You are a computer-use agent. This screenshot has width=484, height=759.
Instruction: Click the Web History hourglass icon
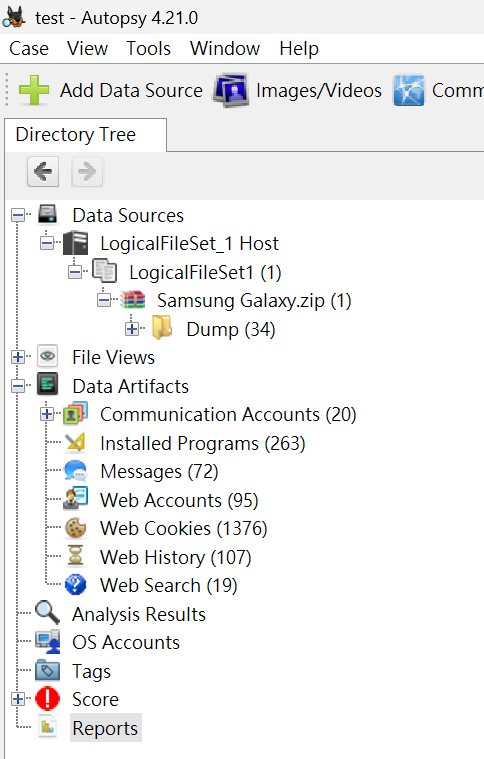(76, 556)
